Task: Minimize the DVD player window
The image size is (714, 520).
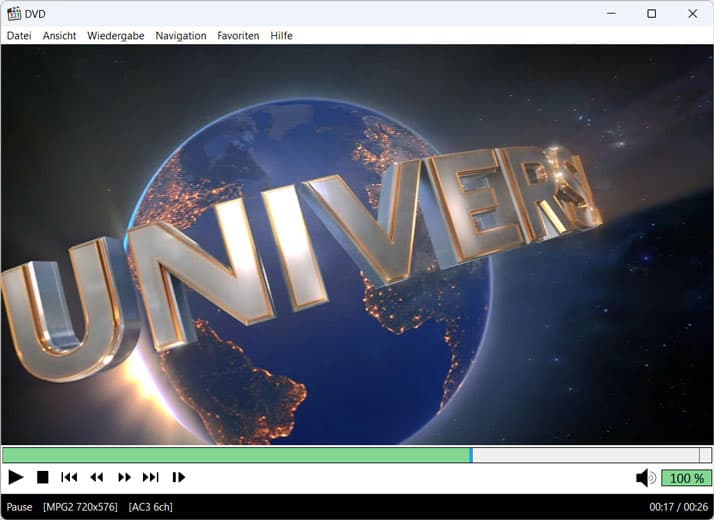Action: (x=612, y=14)
